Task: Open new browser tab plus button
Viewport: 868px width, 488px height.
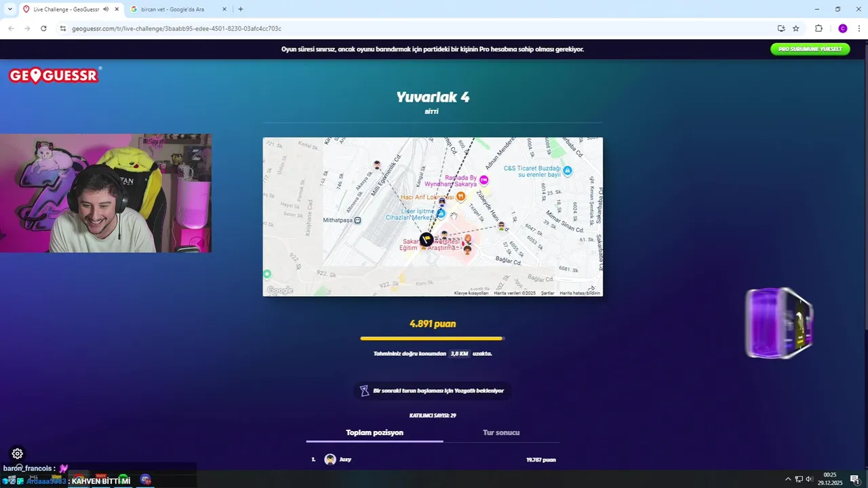Action: tap(240, 9)
